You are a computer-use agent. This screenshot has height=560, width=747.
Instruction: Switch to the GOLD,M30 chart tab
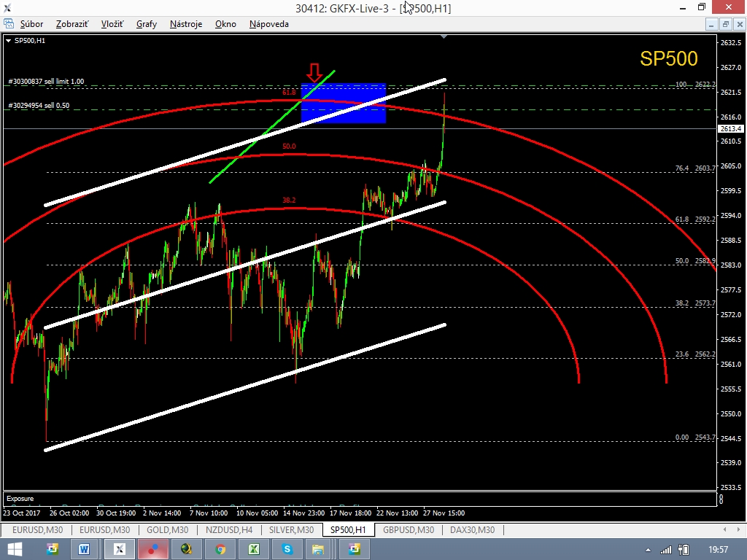point(167,529)
